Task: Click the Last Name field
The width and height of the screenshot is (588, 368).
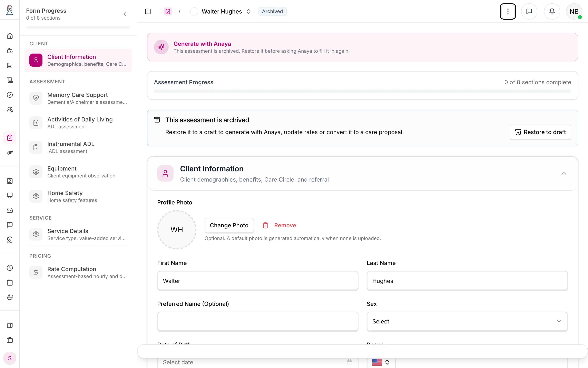Action: 467,281
